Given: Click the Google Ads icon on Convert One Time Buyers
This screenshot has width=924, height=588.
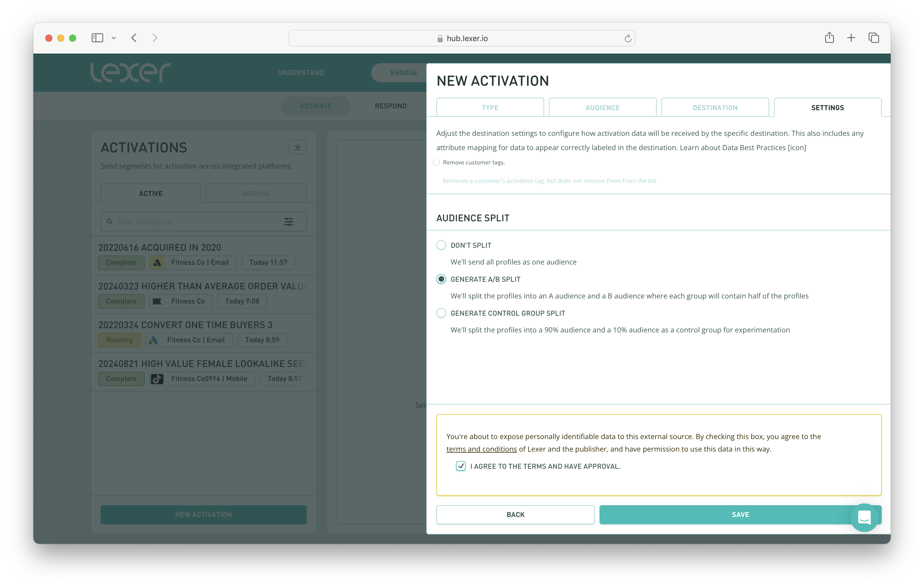Looking at the screenshot, I should (153, 340).
